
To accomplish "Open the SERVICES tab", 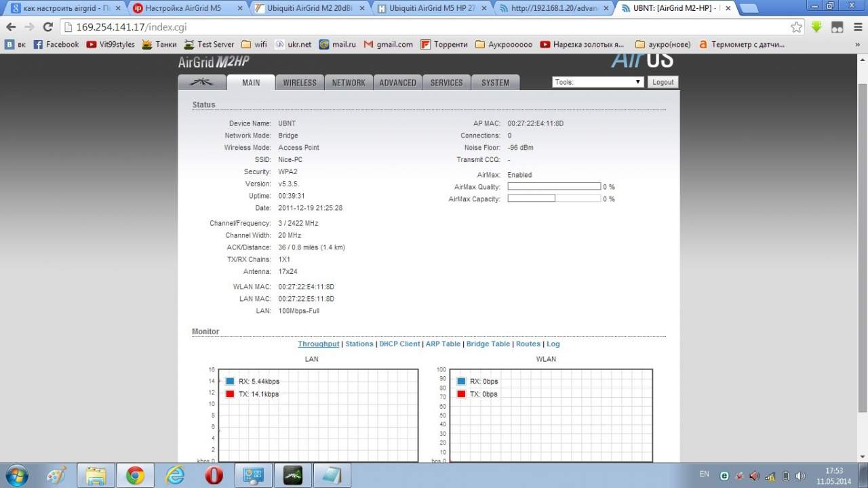I will 446,83.
